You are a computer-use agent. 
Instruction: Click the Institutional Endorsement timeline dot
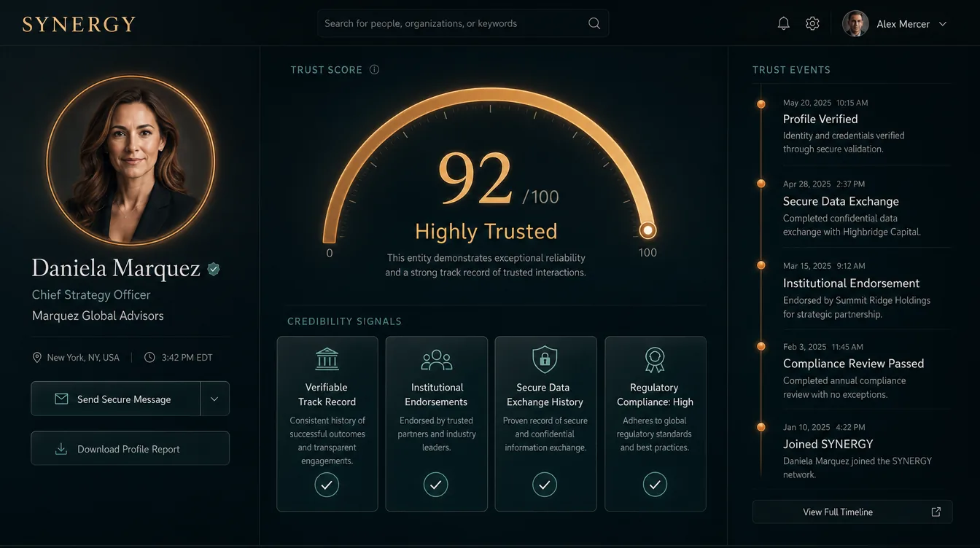(x=761, y=265)
